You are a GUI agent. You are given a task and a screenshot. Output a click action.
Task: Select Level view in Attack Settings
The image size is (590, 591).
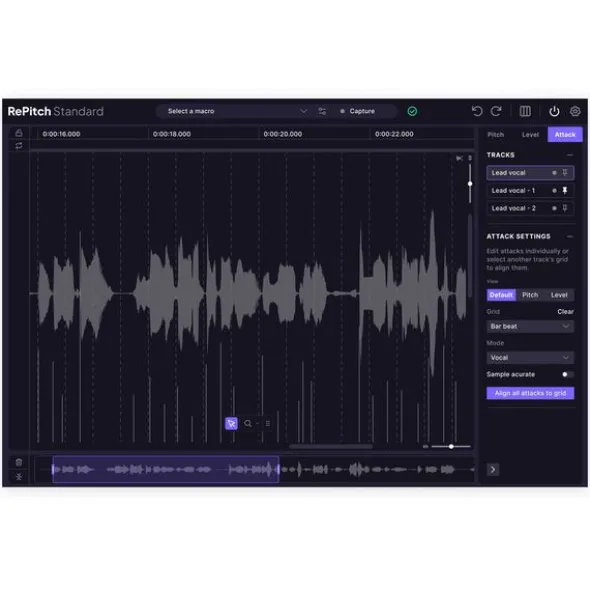(559, 295)
